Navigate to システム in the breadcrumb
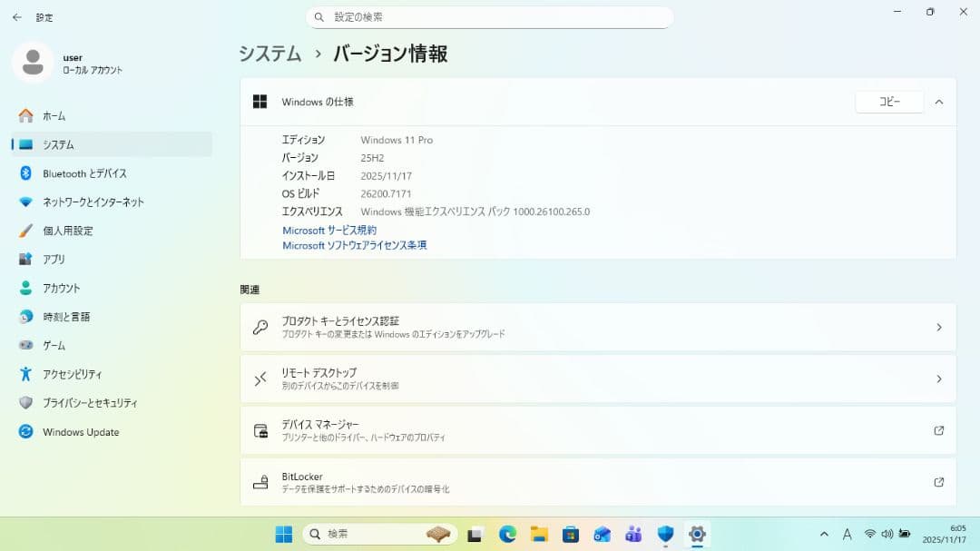This screenshot has height=551, width=980. [x=269, y=54]
